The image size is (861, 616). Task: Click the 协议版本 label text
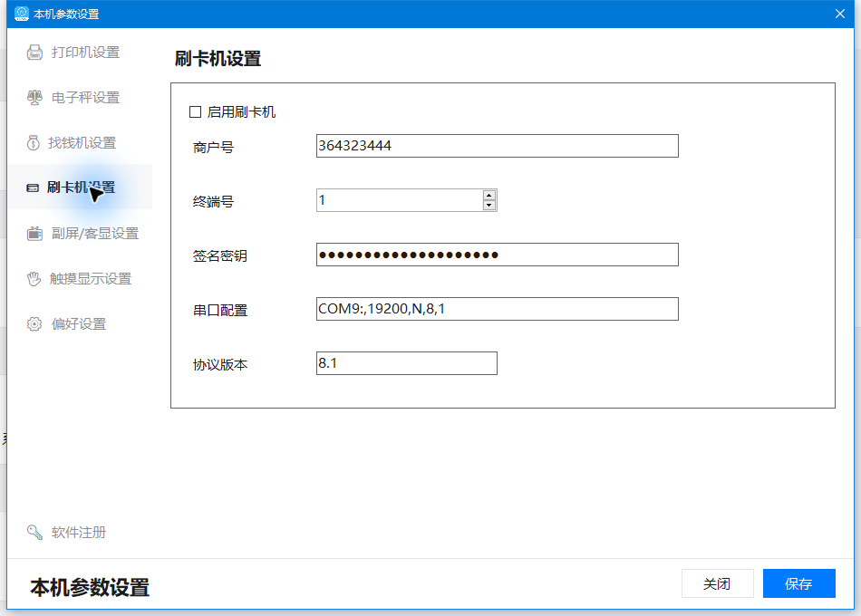pos(219,364)
